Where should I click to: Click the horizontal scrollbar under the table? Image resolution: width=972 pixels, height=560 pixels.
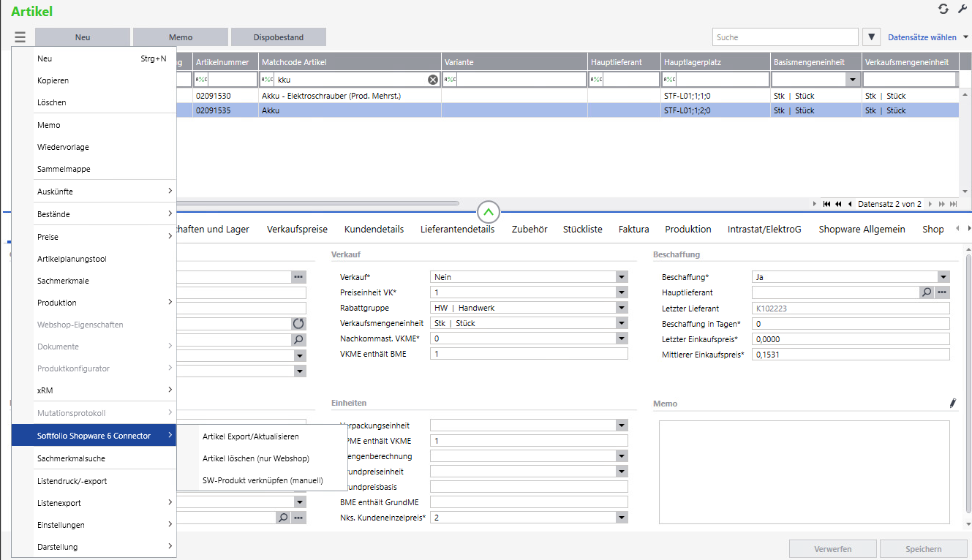tap(314, 203)
